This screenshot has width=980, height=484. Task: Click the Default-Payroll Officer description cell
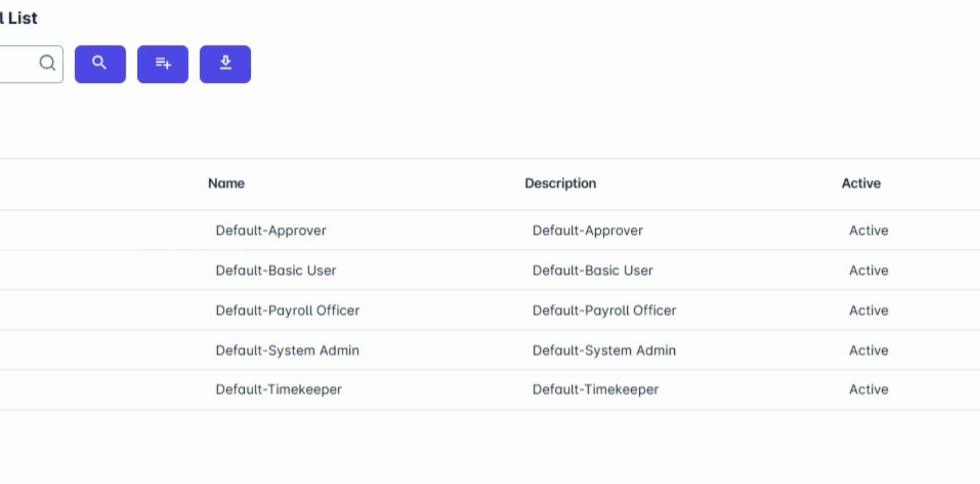[x=604, y=310]
